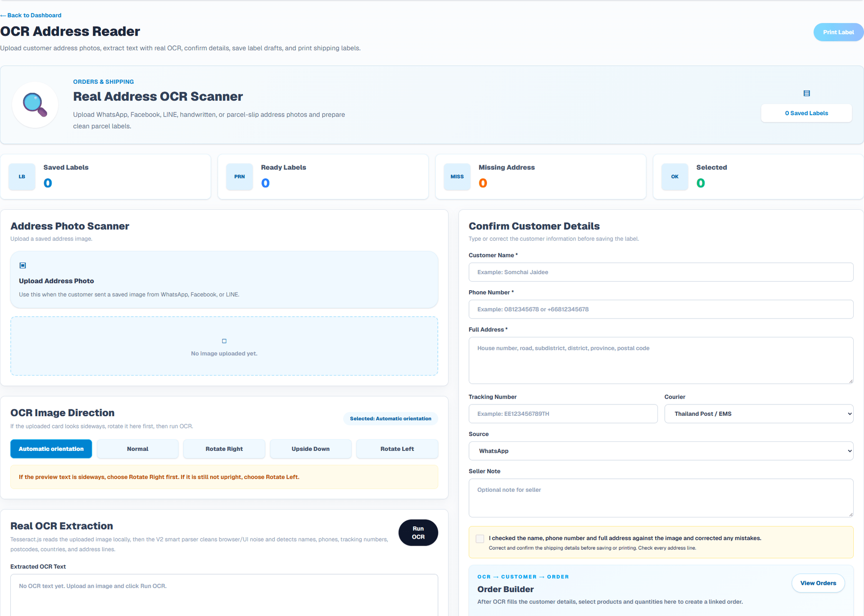Open the Source dropdown showing WhatsApp
The height and width of the screenshot is (616, 864).
click(x=661, y=451)
